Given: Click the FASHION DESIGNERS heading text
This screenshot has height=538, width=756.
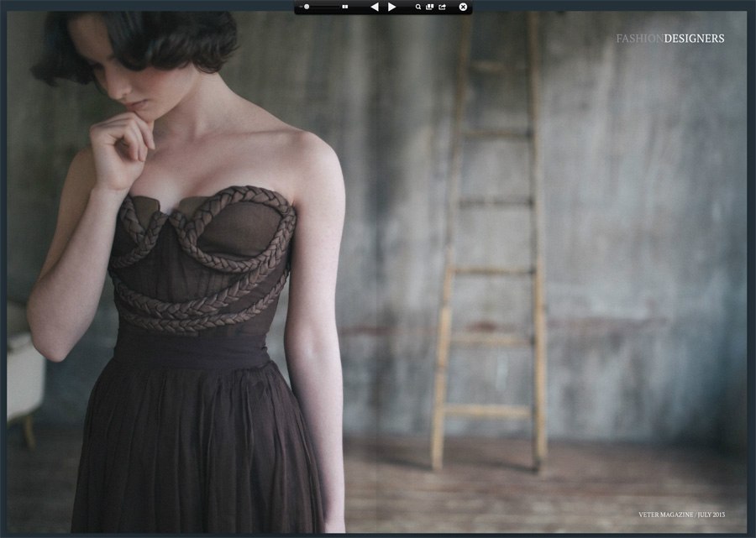Looking at the screenshot, I should [670, 39].
